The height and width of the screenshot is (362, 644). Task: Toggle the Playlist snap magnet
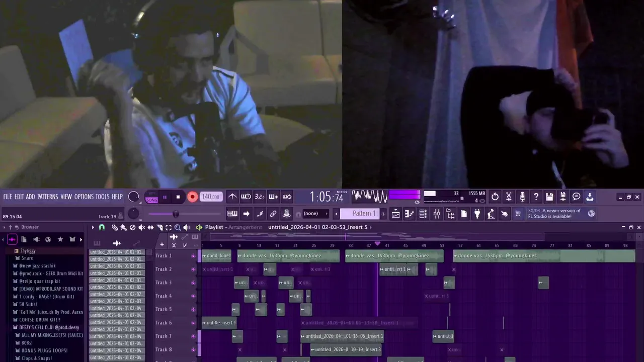pos(102,228)
